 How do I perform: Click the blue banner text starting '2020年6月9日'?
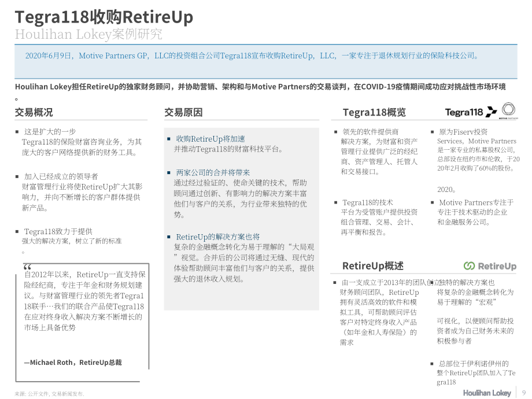point(252,56)
